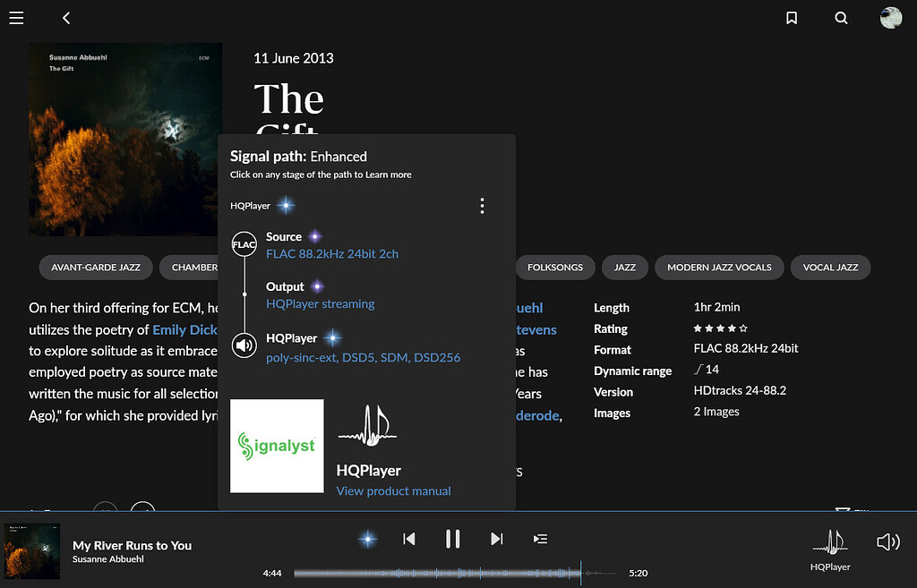This screenshot has height=588, width=917.
Task: Click the speaker icon beside the HQPlayer stage
Action: pyautogui.click(x=244, y=345)
